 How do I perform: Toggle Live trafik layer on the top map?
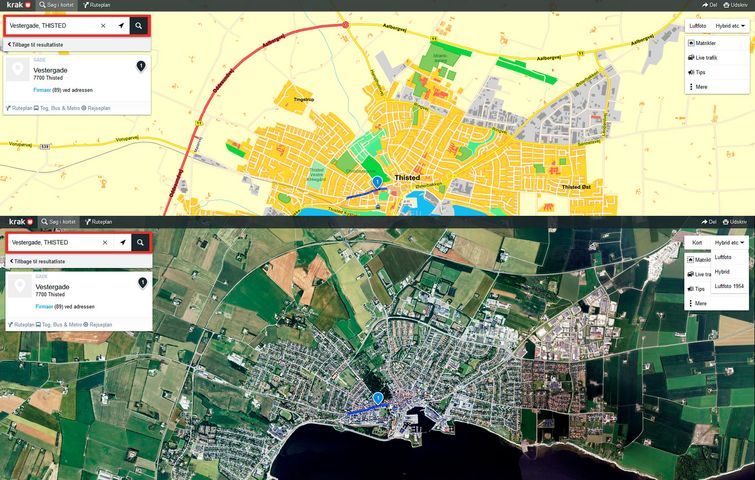point(705,58)
